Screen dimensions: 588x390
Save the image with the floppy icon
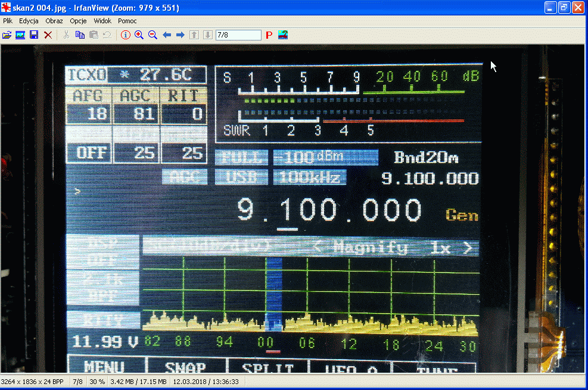tap(34, 35)
